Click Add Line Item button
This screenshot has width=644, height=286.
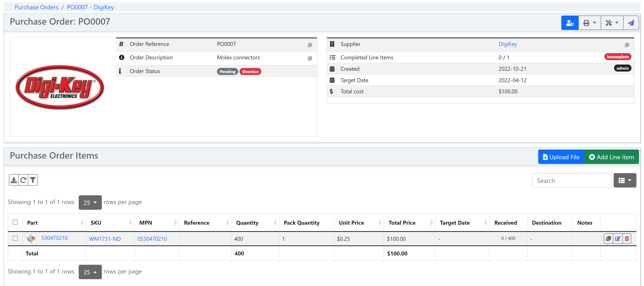(612, 157)
